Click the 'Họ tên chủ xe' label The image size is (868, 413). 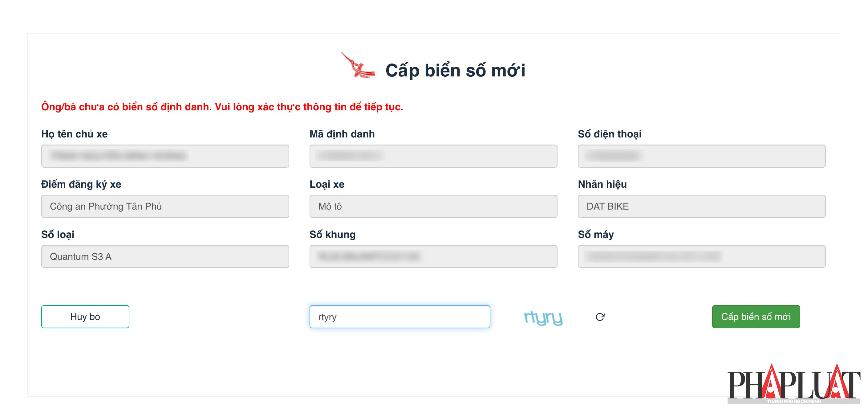click(75, 134)
